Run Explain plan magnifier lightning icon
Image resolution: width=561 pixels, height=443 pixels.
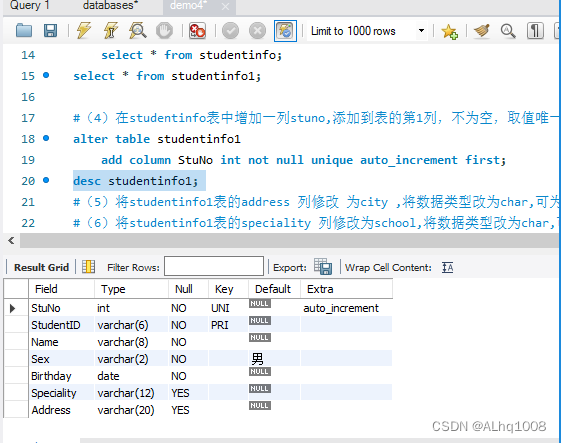point(137,31)
